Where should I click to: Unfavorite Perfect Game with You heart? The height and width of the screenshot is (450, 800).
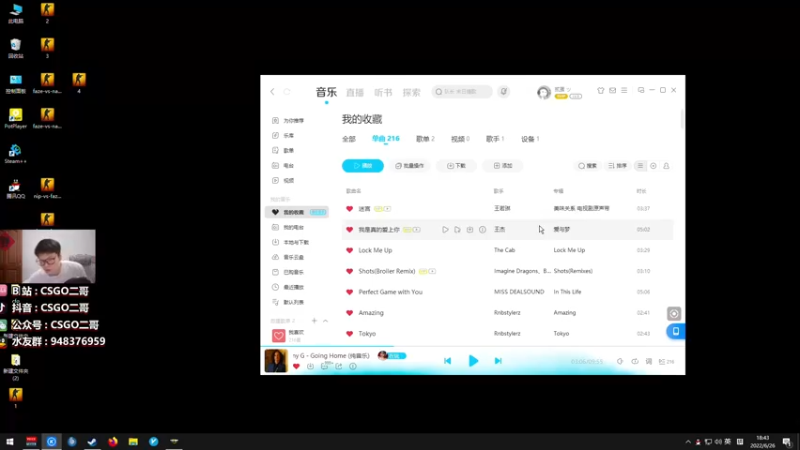349,292
